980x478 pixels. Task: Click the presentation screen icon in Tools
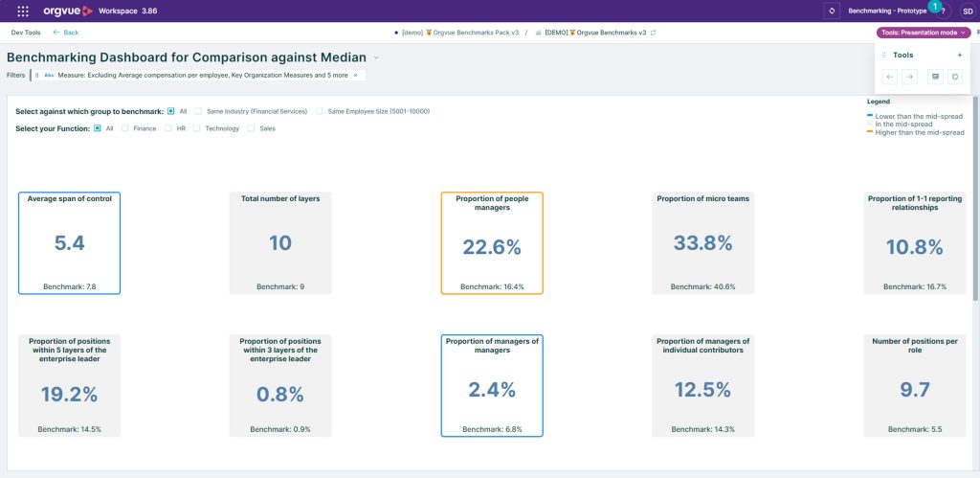pyautogui.click(x=935, y=77)
